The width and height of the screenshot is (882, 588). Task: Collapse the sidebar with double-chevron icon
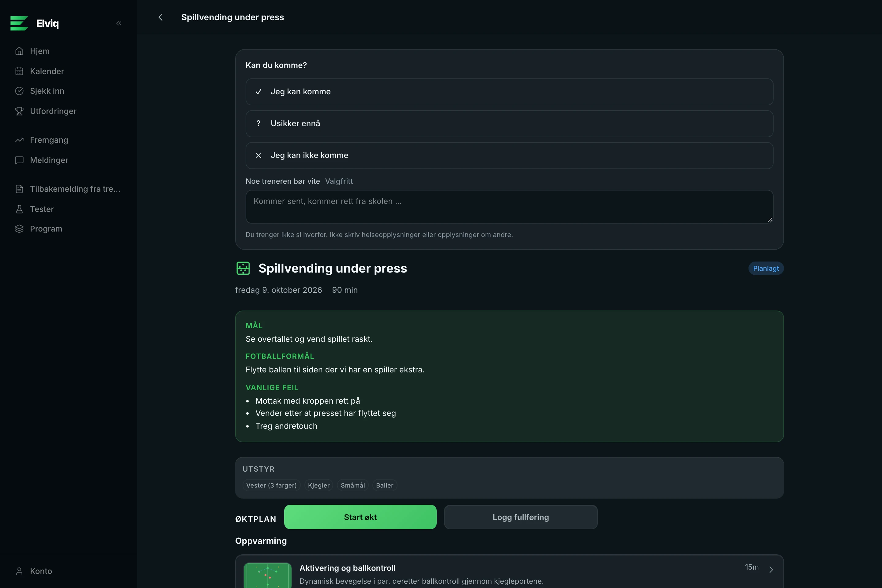click(119, 23)
